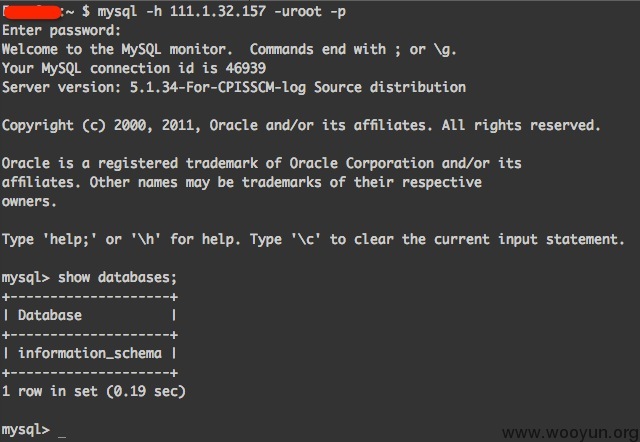Click the server version 5.1.34-For-CPISSCM-log text
This screenshot has height=442, width=640.
coord(218,87)
